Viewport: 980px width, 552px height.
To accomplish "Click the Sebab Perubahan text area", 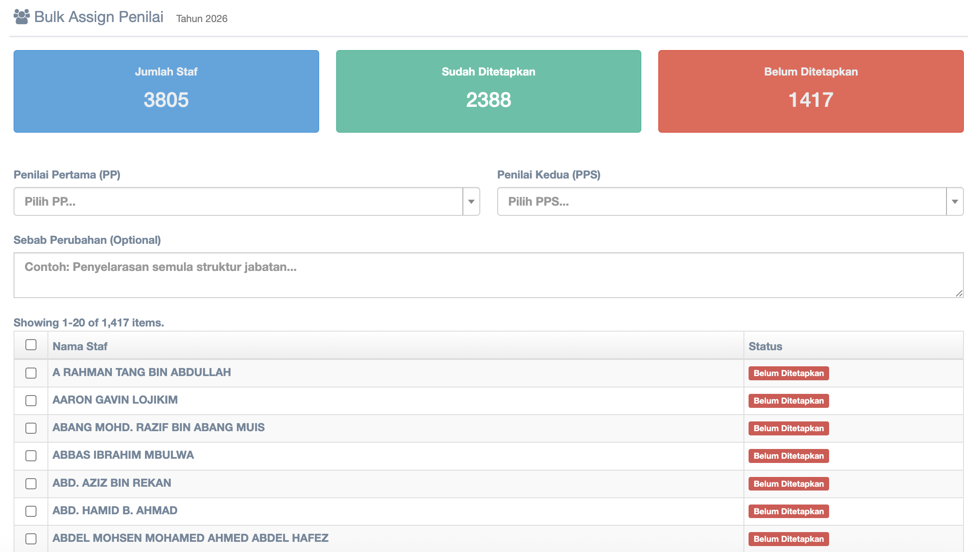I will coord(488,275).
